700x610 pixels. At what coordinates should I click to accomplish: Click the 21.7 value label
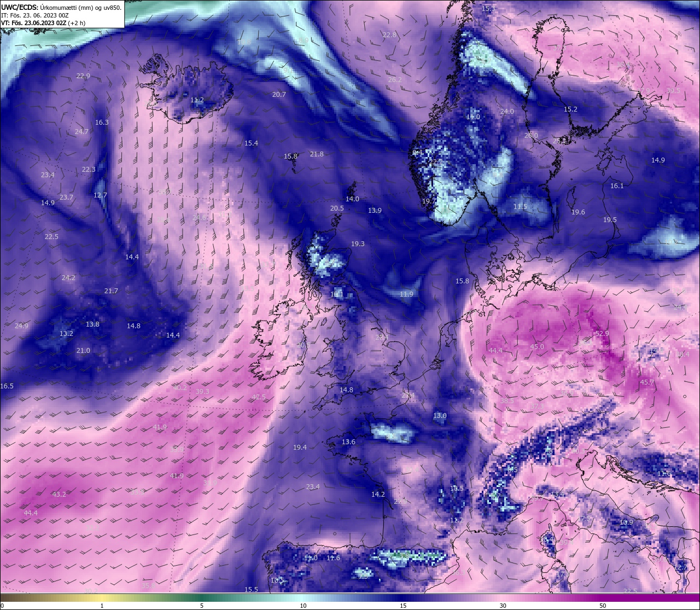pos(111,291)
